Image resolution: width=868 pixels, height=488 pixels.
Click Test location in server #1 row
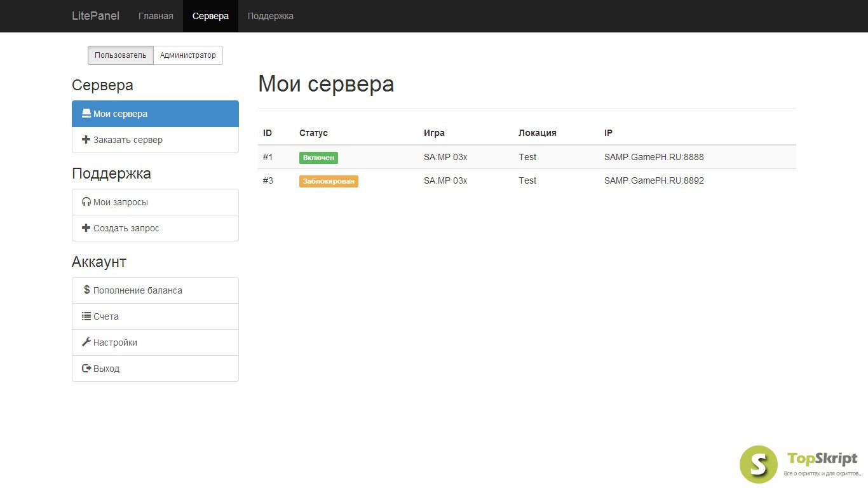[527, 157]
